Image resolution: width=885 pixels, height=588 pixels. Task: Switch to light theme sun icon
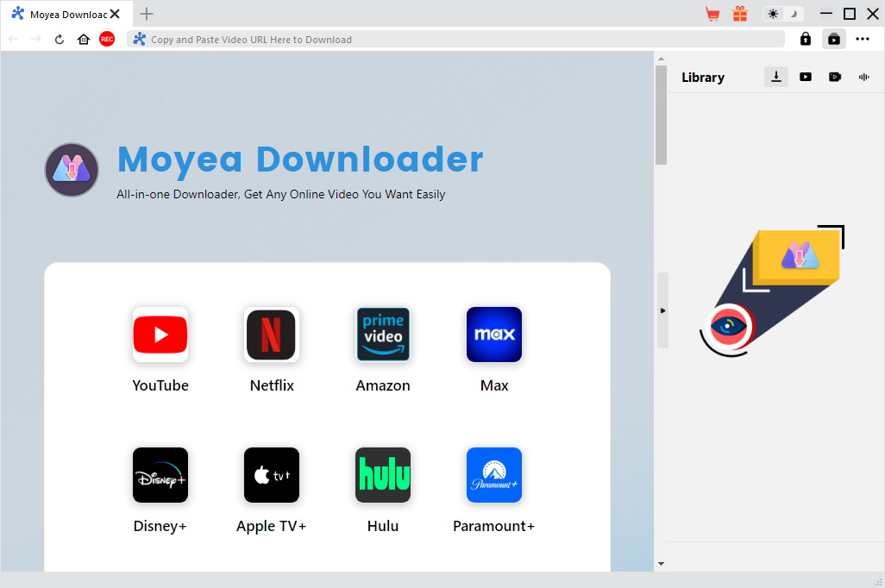pos(773,14)
